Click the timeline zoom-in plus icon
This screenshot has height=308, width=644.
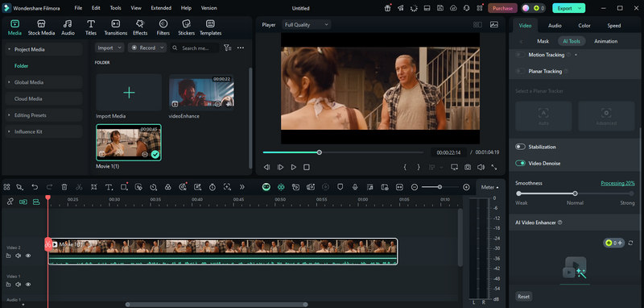(466, 187)
